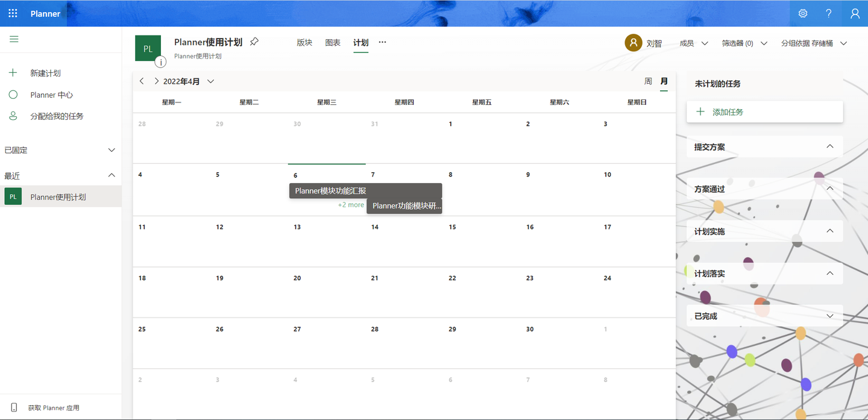Open the 筛选器 (0) filter dropdown
The width and height of the screenshot is (868, 420).
(745, 43)
